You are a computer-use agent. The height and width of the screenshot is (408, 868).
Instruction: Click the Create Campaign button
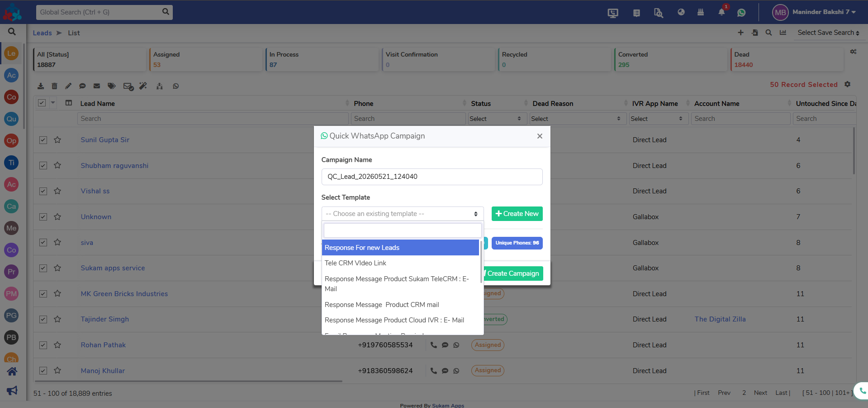coord(513,274)
